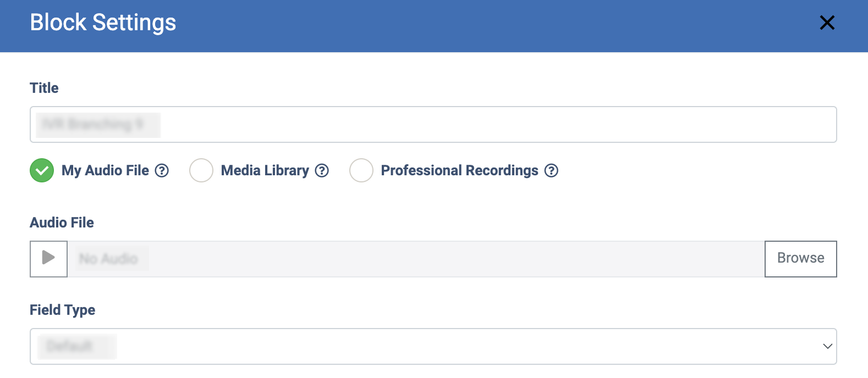Open the Field Type dropdown

pyautogui.click(x=432, y=346)
